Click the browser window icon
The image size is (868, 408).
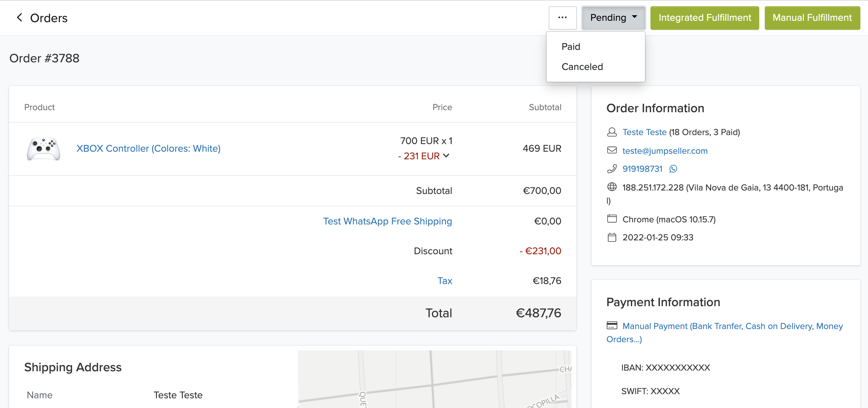612,219
